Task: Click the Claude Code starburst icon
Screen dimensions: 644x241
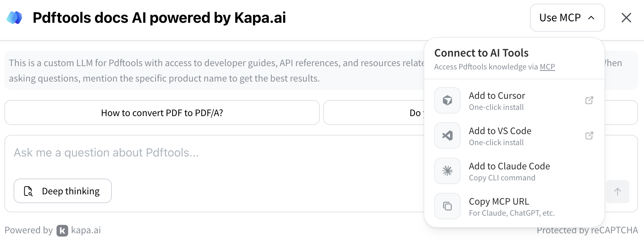Action: [x=447, y=171]
